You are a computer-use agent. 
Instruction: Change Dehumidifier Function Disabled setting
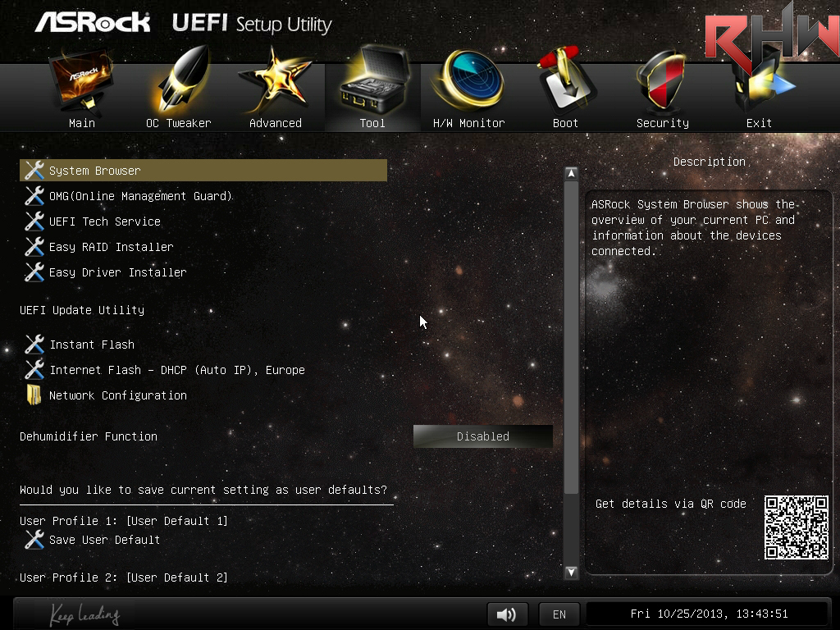point(482,436)
